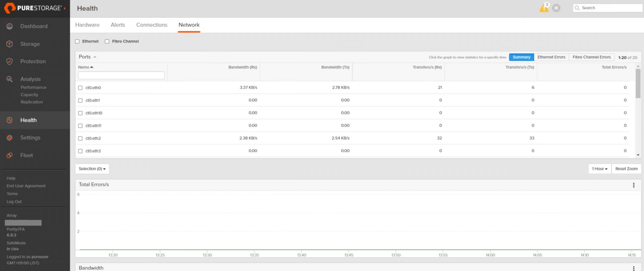Open the 1 Hour time range dropdown
644x271 pixels.
click(x=599, y=169)
